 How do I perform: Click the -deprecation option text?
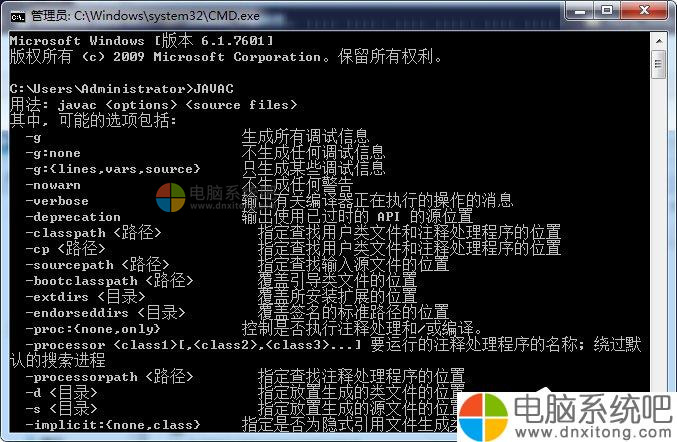pos(73,217)
